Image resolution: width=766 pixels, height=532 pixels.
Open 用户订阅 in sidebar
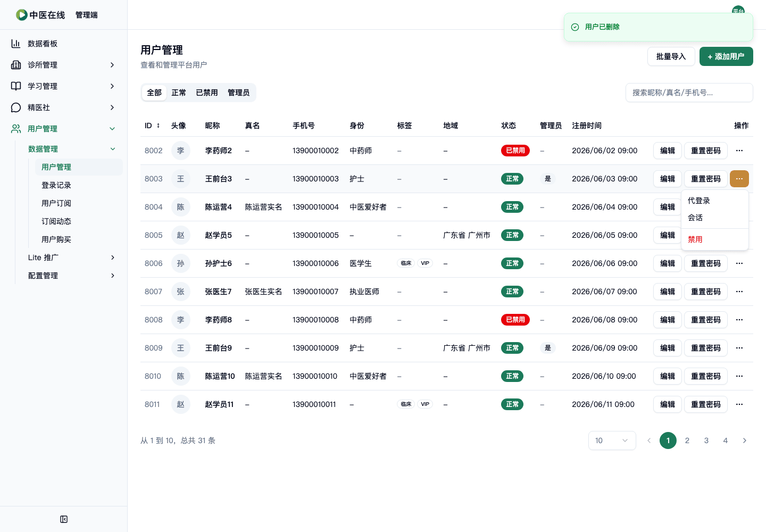click(x=79, y=203)
